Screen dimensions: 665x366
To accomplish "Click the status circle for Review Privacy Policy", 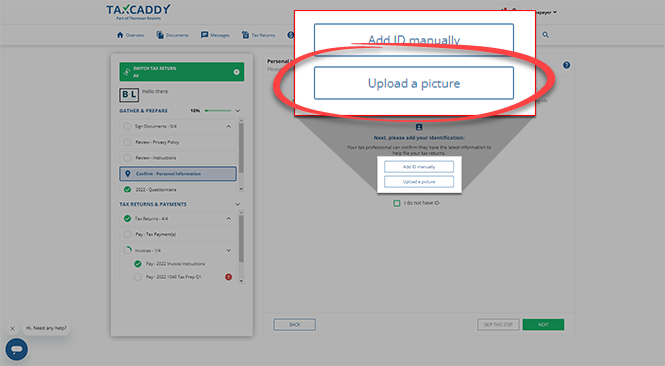I will (127, 142).
